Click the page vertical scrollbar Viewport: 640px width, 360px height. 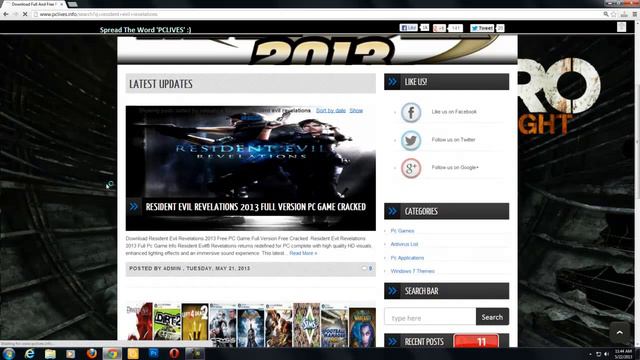pos(637,184)
